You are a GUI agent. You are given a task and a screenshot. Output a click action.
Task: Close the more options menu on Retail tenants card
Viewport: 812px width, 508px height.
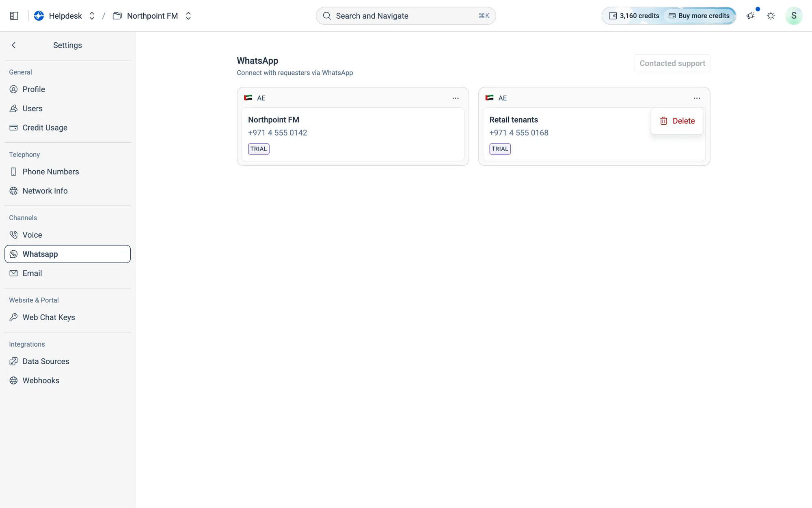697,98
